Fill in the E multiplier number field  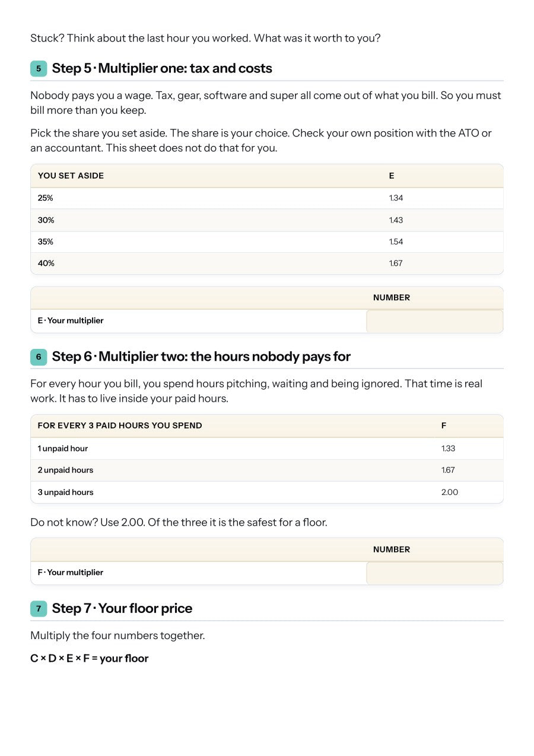(434, 321)
